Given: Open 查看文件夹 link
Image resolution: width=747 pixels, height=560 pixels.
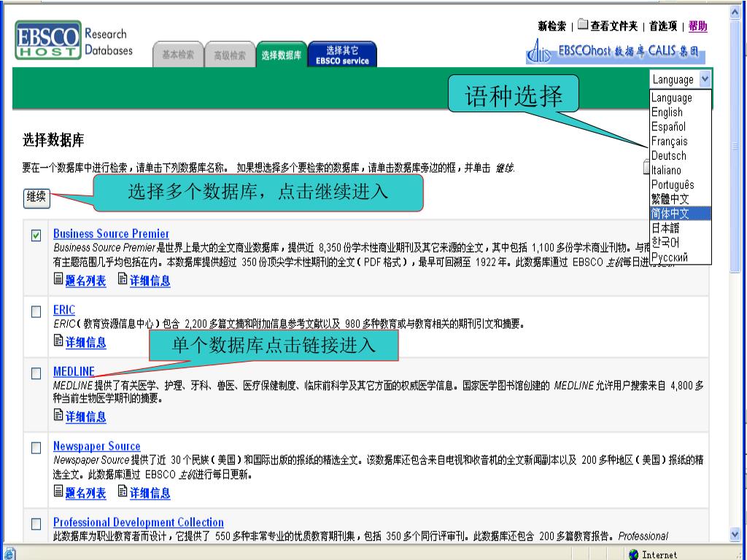Looking at the screenshot, I should [614, 26].
